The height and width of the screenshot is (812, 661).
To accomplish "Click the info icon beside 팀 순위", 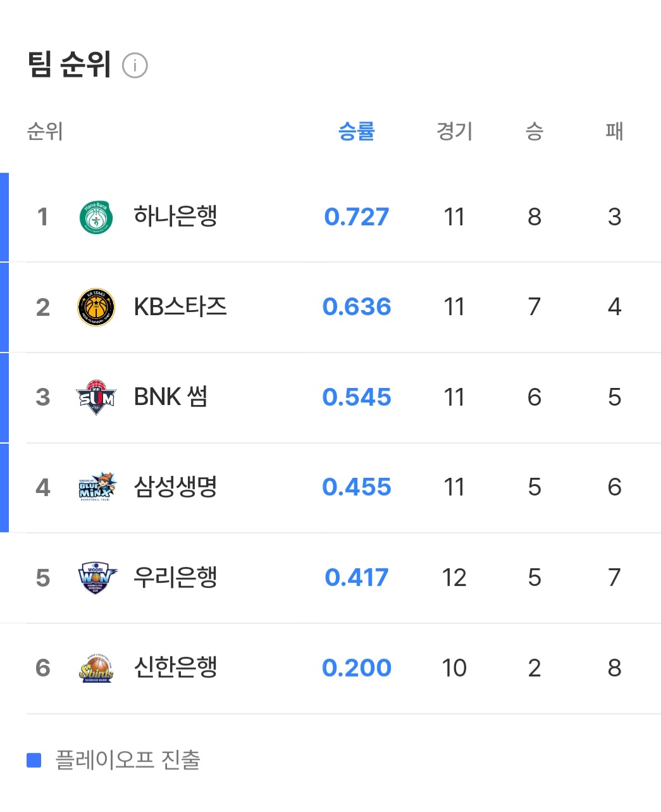I will tap(135, 66).
